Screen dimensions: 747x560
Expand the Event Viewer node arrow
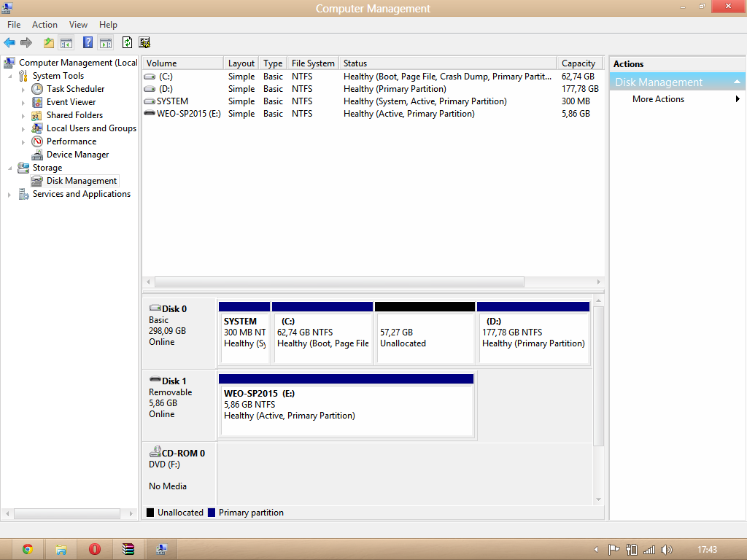point(23,102)
